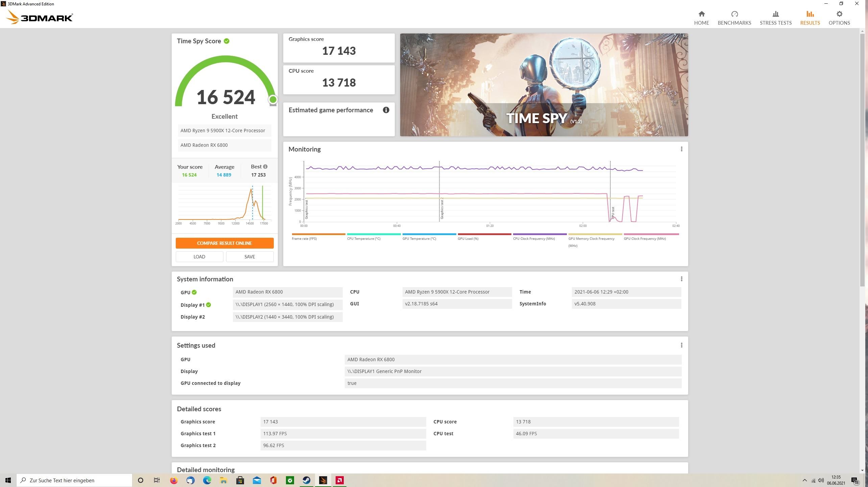Click the Time field 2021-06-06 12:29 +02:00
Viewport: 868px width, 487px height.
click(x=626, y=292)
